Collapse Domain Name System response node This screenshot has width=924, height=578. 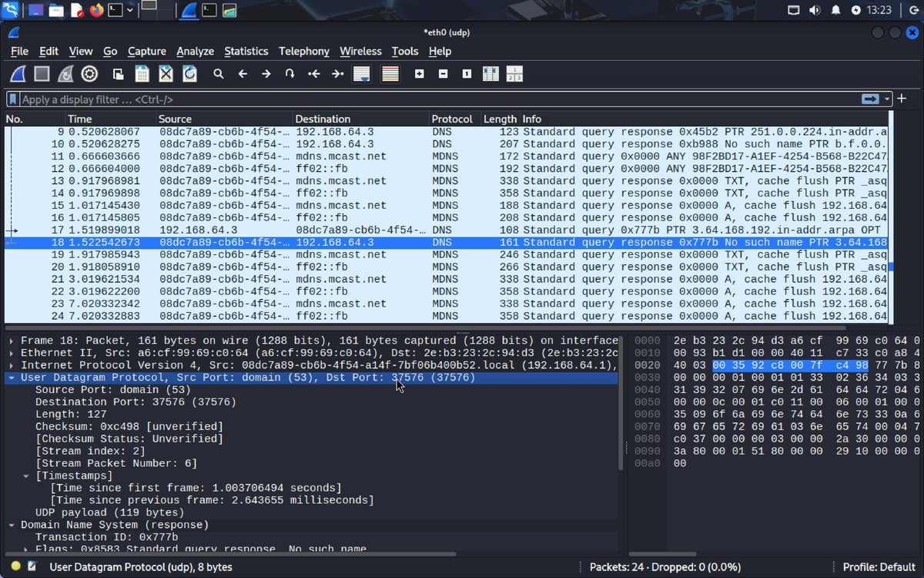(x=12, y=526)
